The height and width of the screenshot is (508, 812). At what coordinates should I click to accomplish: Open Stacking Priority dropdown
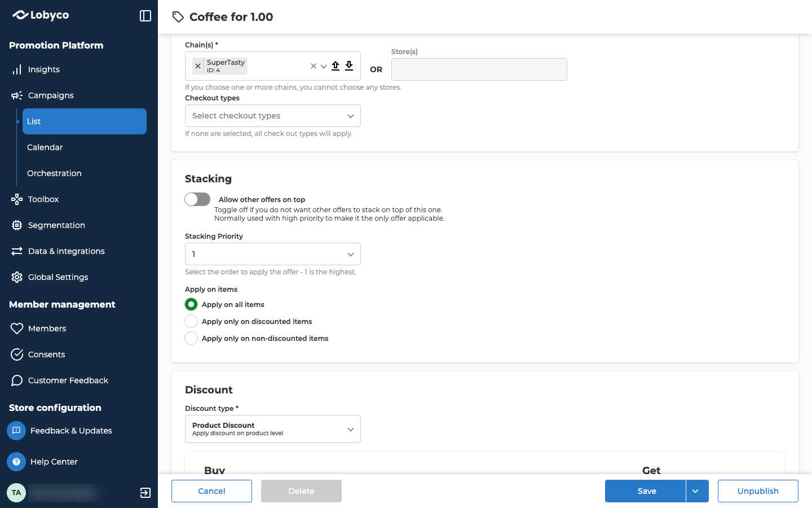point(273,254)
